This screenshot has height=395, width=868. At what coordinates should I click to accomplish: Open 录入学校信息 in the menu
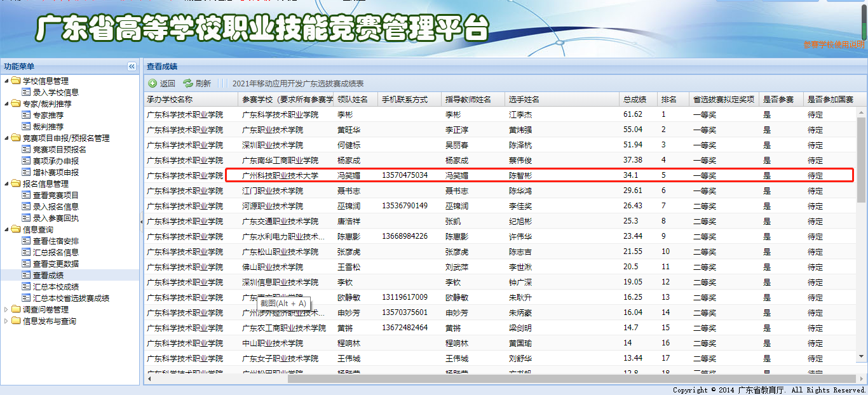click(56, 92)
